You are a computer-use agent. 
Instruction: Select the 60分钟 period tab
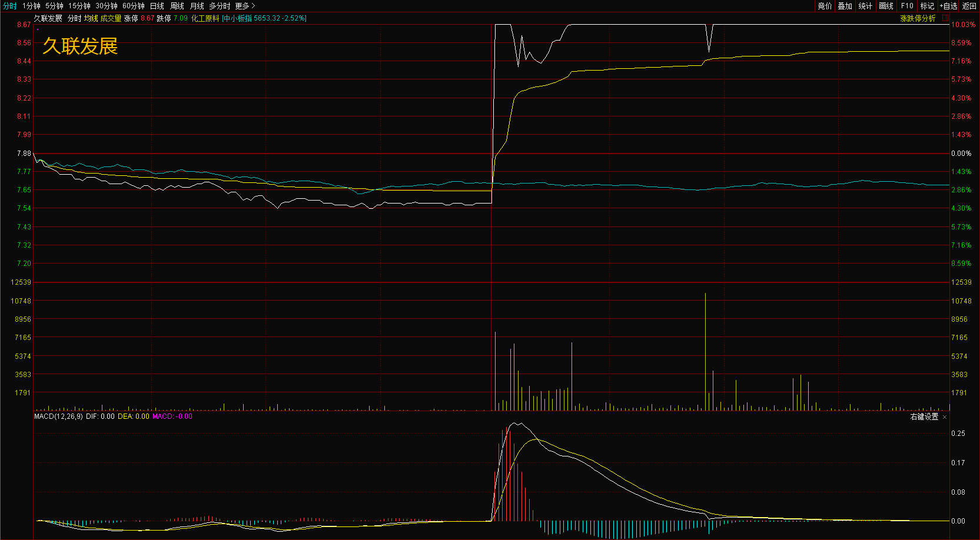click(134, 6)
